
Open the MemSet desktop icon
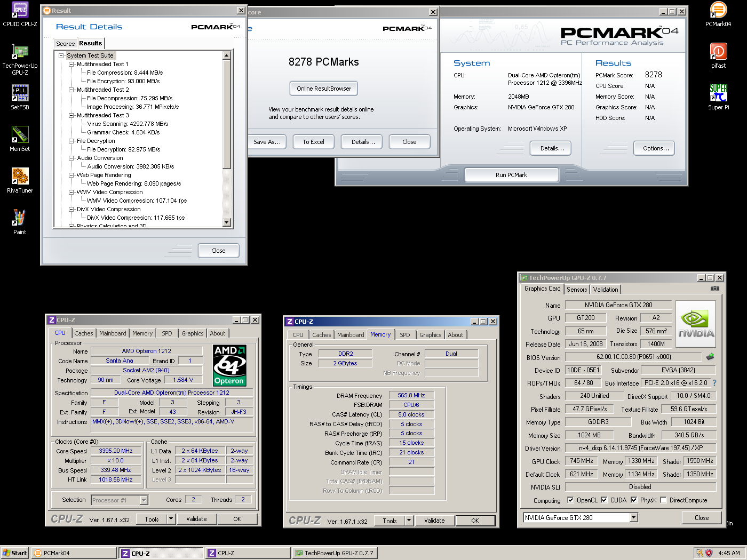[x=20, y=139]
